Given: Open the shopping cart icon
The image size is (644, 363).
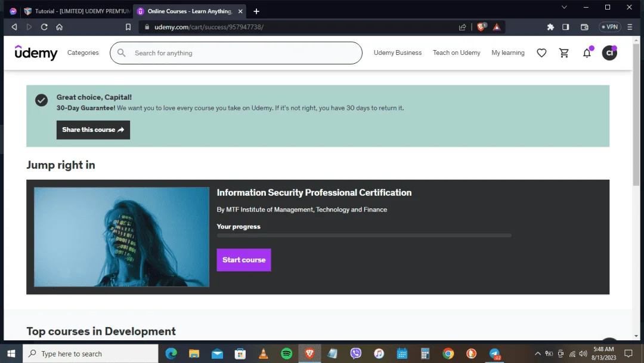Looking at the screenshot, I should tap(564, 53).
